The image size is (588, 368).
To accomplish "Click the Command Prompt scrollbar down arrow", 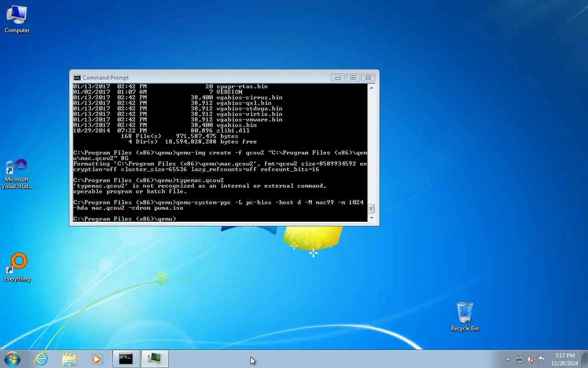I will [372, 218].
